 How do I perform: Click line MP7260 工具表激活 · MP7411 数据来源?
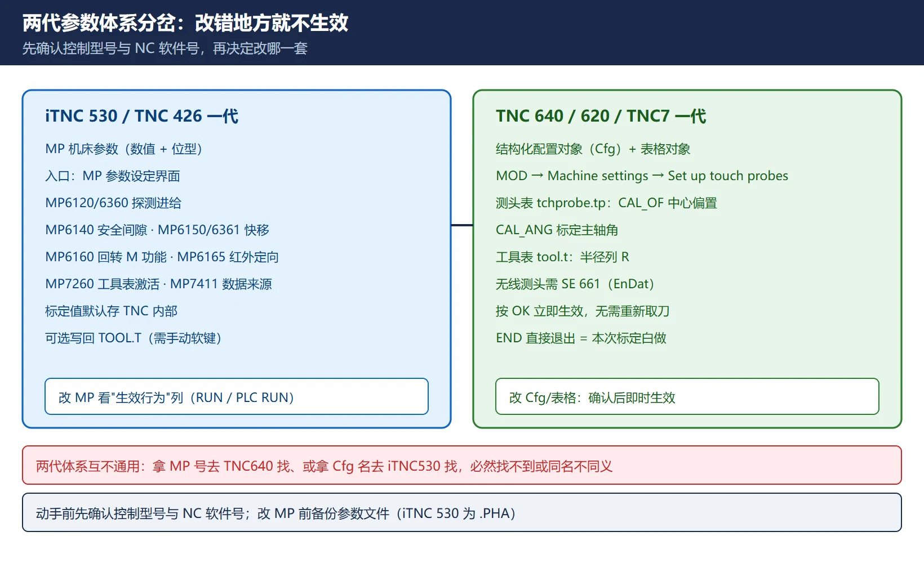click(158, 284)
